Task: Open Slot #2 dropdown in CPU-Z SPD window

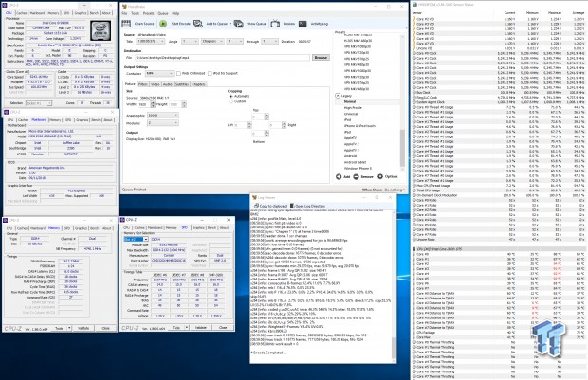Action: coord(137,239)
